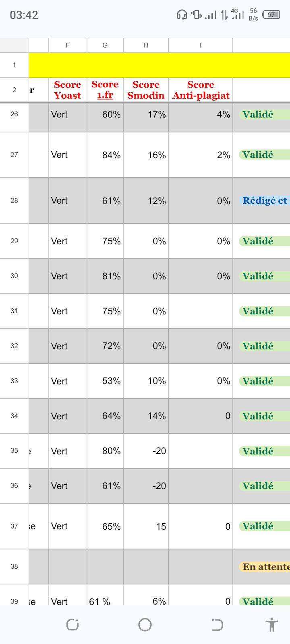Open the En attente status dropdown in row 38
This screenshot has height=644, width=290.
pos(265,567)
